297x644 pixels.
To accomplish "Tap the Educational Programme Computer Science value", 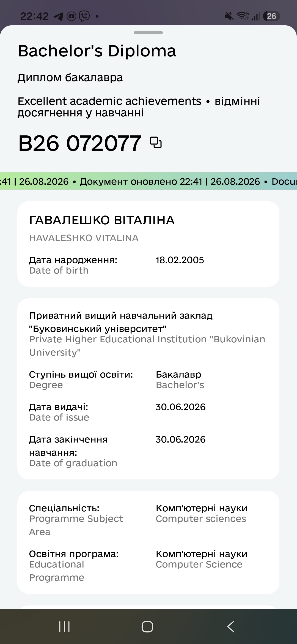I will pos(201,559).
